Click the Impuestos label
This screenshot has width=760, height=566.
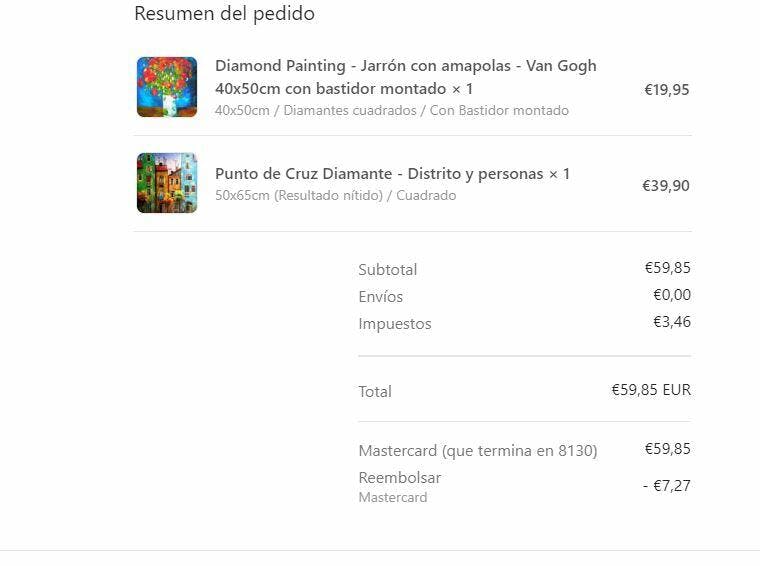[395, 324]
